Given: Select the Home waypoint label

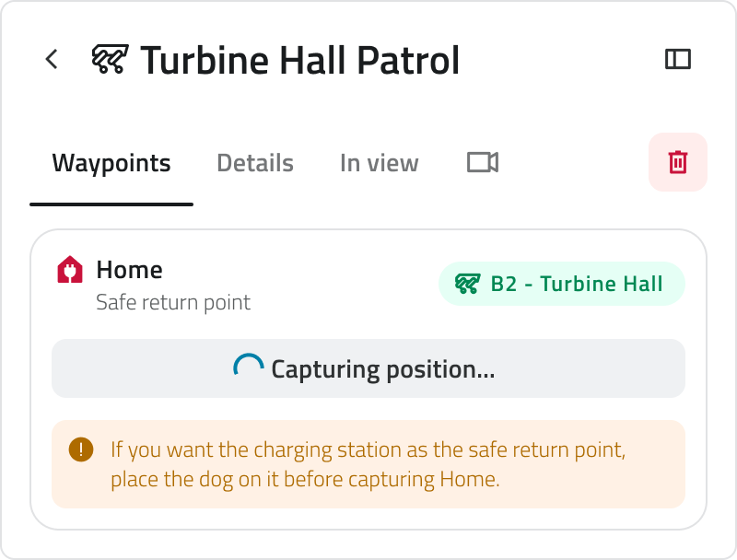Looking at the screenshot, I should coord(130,270).
